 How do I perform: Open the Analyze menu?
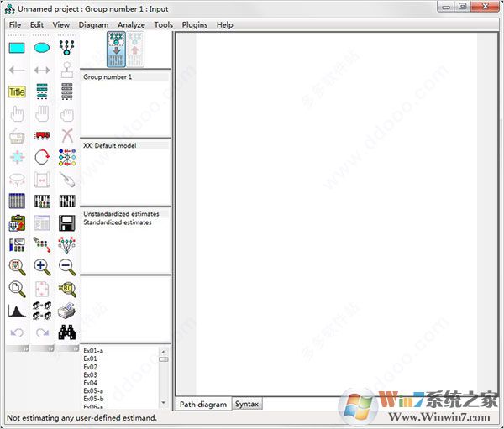(x=131, y=24)
